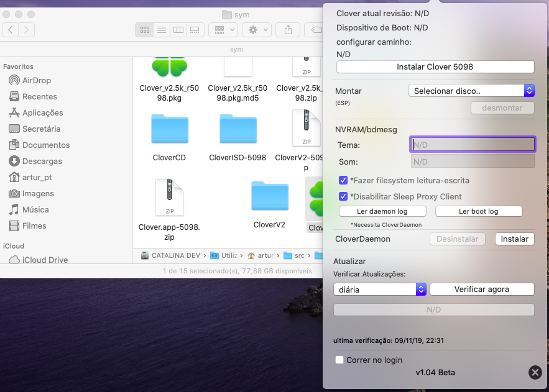
Task: Switch Finder to gallery view
Action: tap(195, 30)
